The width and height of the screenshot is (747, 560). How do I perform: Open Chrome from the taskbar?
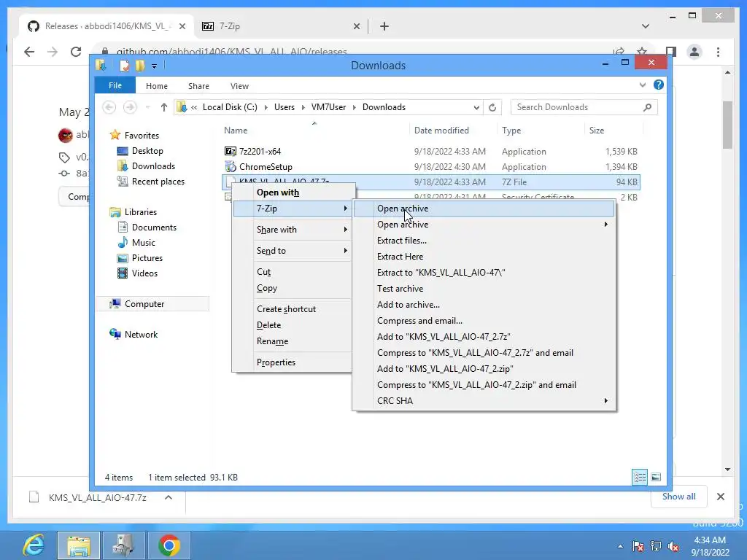169,545
